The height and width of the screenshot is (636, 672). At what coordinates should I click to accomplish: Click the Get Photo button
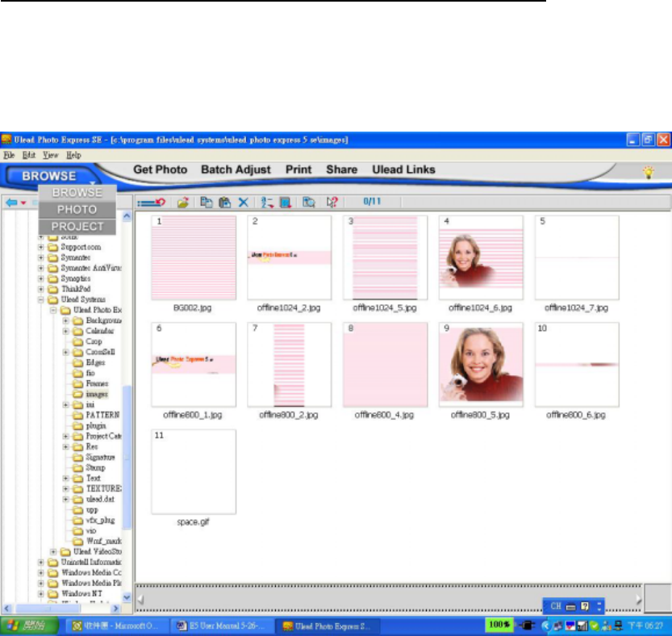(x=161, y=169)
